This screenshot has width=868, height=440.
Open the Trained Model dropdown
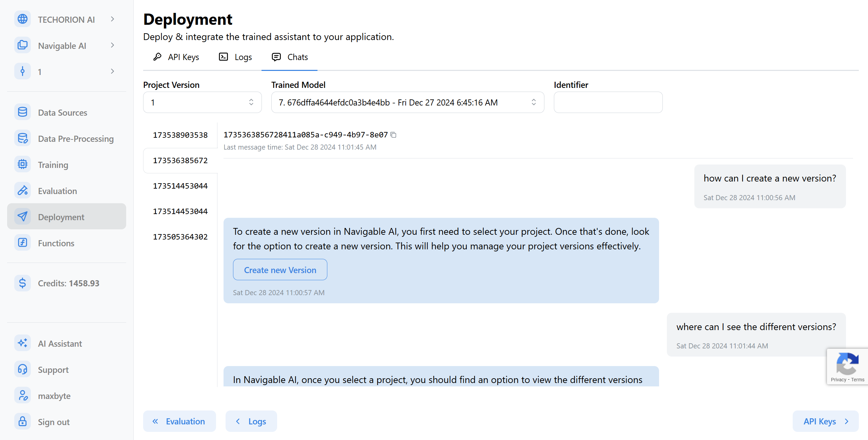[407, 102]
